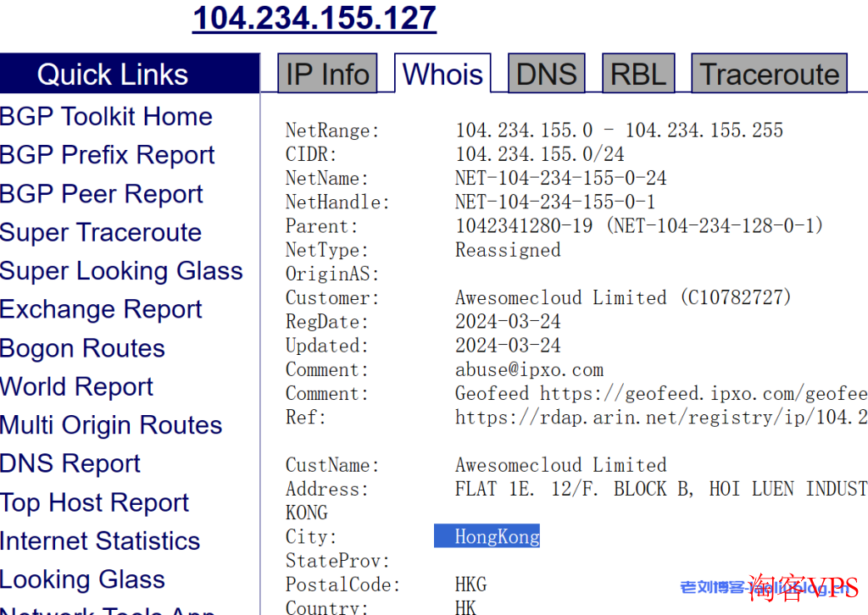This screenshot has height=615, width=868.
Task: Click the CIDR value 104.234.155.0/24
Action: 540,154
